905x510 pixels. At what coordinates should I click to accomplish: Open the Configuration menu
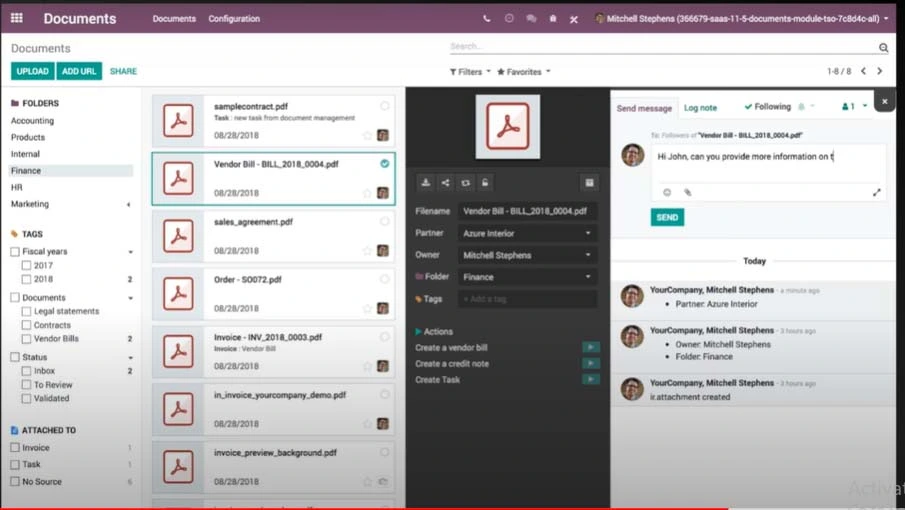tap(234, 19)
